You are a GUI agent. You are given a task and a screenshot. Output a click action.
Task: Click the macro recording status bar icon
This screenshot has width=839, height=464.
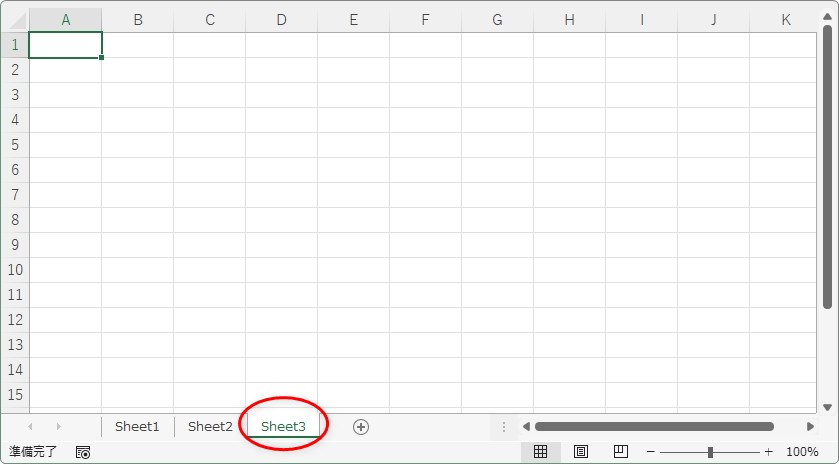[x=83, y=453]
